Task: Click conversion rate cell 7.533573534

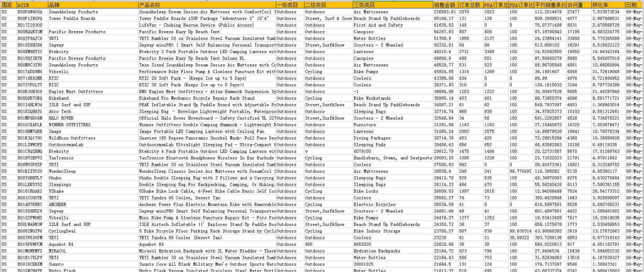Action: point(608,12)
